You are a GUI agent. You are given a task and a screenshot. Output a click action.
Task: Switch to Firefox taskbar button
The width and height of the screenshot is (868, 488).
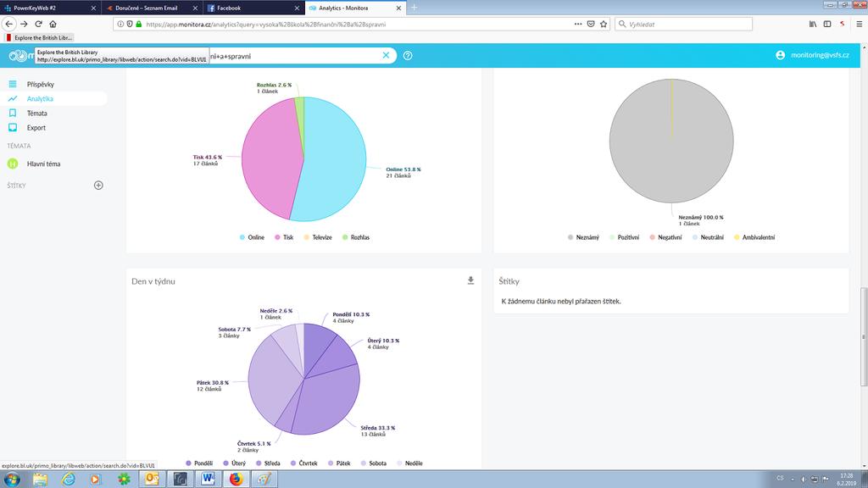click(x=236, y=480)
